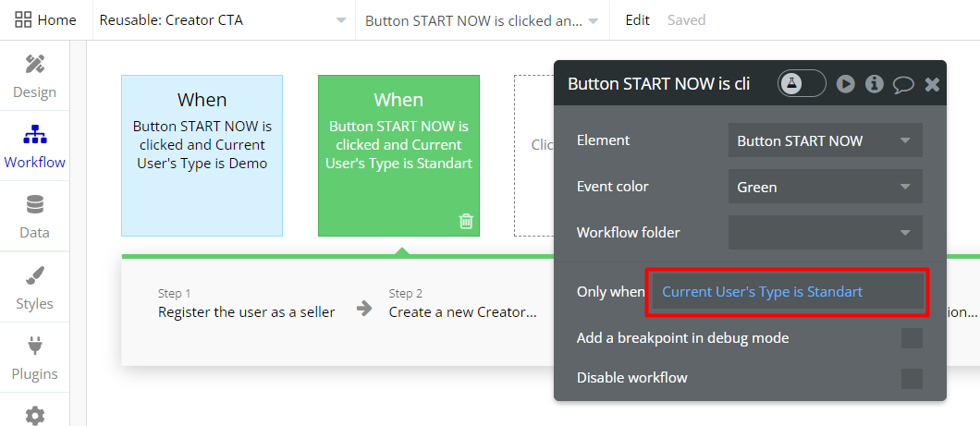Open the Event color dropdown
The width and height of the screenshot is (980, 426).
tap(825, 187)
